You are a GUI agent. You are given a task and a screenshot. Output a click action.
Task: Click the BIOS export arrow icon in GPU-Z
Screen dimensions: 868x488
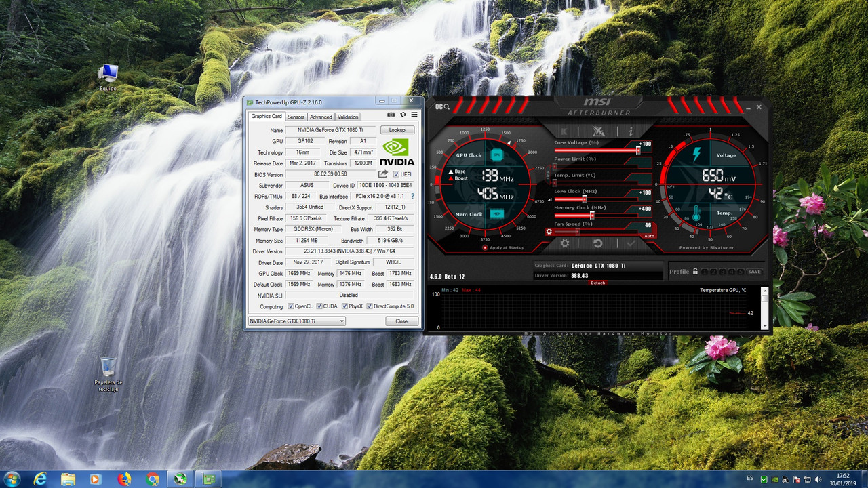tap(382, 174)
